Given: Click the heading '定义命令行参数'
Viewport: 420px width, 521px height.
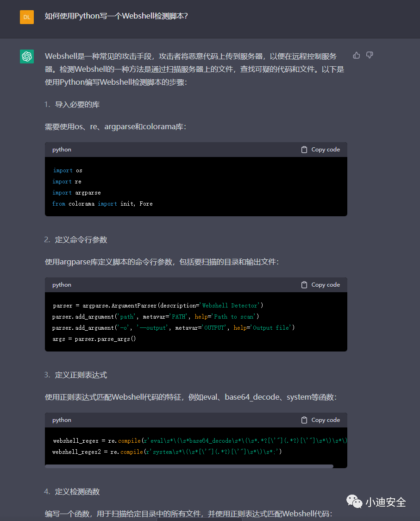Looking at the screenshot, I should coord(81,240).
